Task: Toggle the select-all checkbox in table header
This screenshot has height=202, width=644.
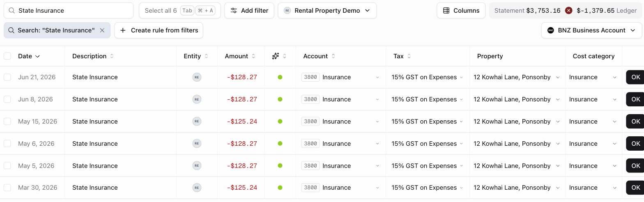Action: pyautogui.click(x=7, y=56)
